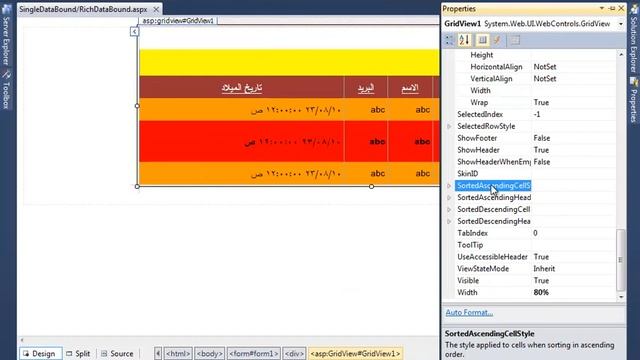Select ShowHeaderWhenEmpty property row
Screen dimensions: 640x360
(535, 162)
